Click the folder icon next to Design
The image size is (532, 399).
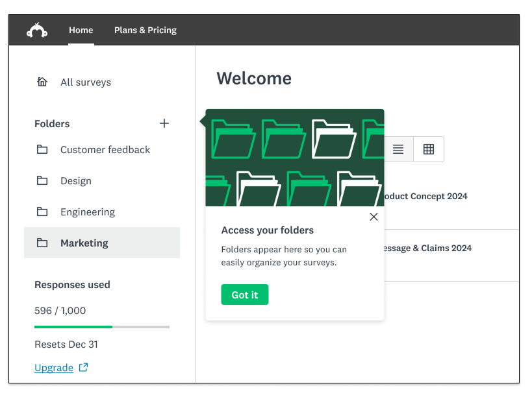point(42,181)
